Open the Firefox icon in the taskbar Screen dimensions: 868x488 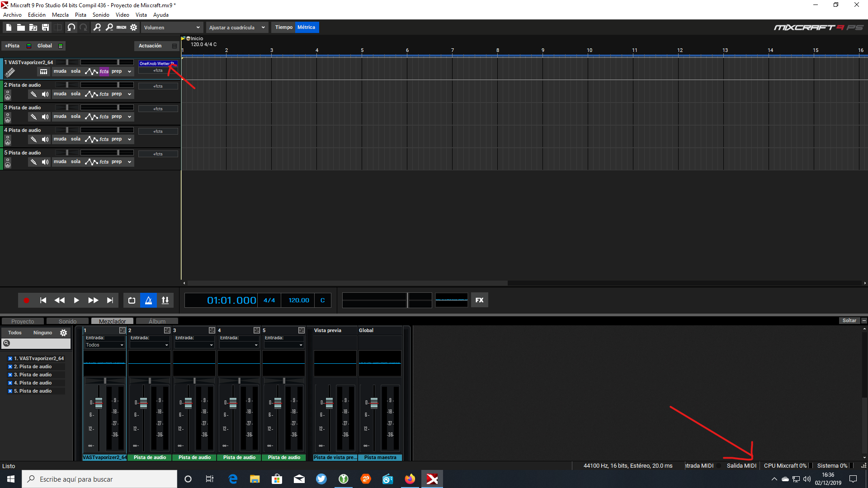(410, 479)
